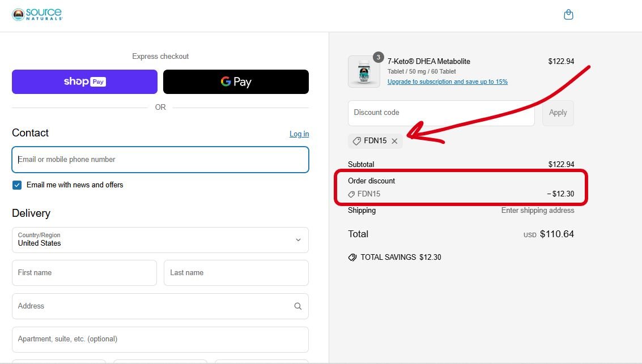
Task: Click the Apply discount button
Action: point(558,113)
